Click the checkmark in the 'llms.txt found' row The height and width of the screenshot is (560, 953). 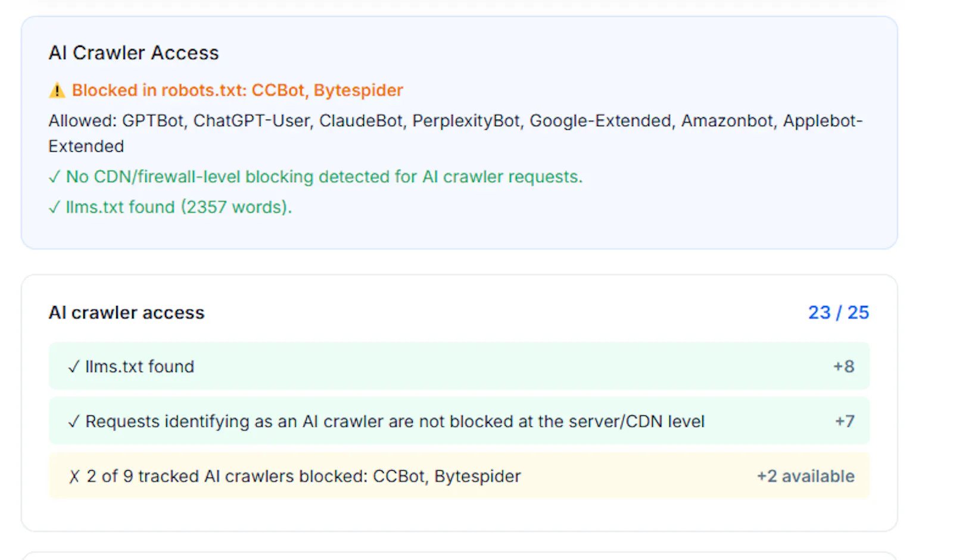(x=74, y=367)
